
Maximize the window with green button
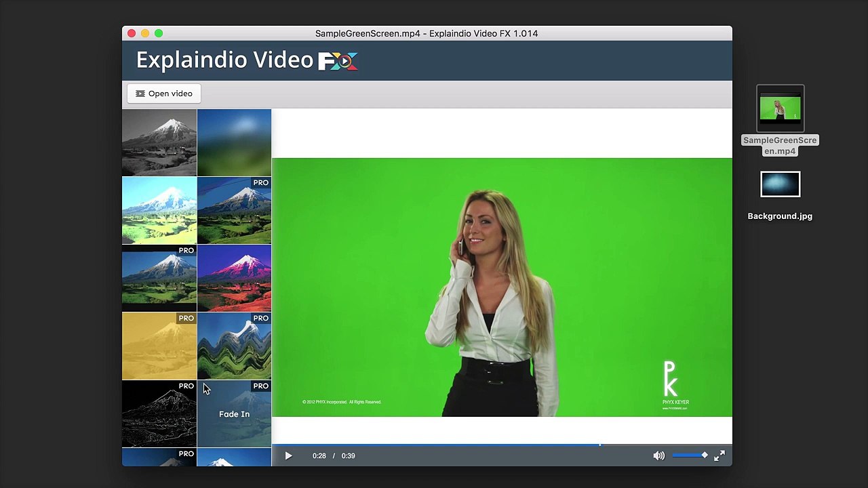159,33
